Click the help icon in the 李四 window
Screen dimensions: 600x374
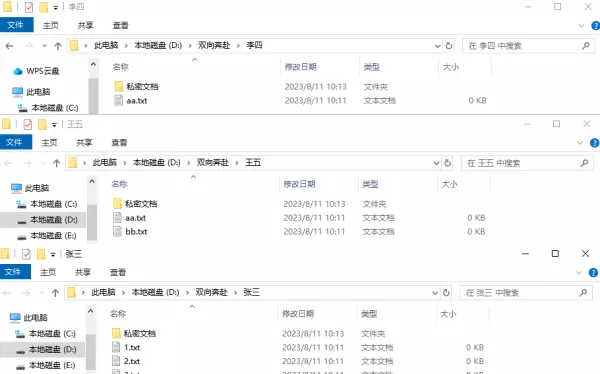[x=595, y=26]
